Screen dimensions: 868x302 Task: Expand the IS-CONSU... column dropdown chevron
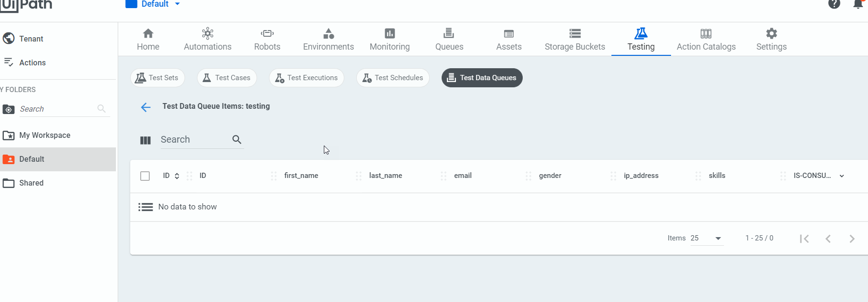pos(842,176)
